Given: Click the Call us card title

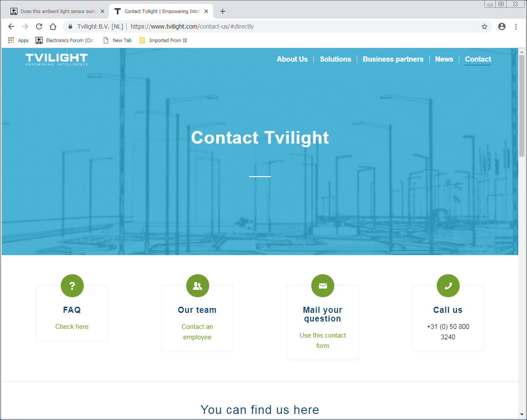Looking at the screenshot, I should click(448, 310).
